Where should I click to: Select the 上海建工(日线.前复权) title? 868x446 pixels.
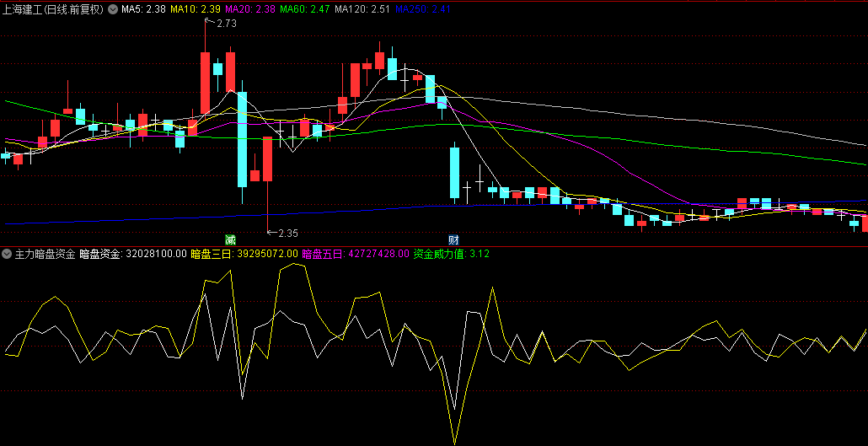[x=53, y=9]
